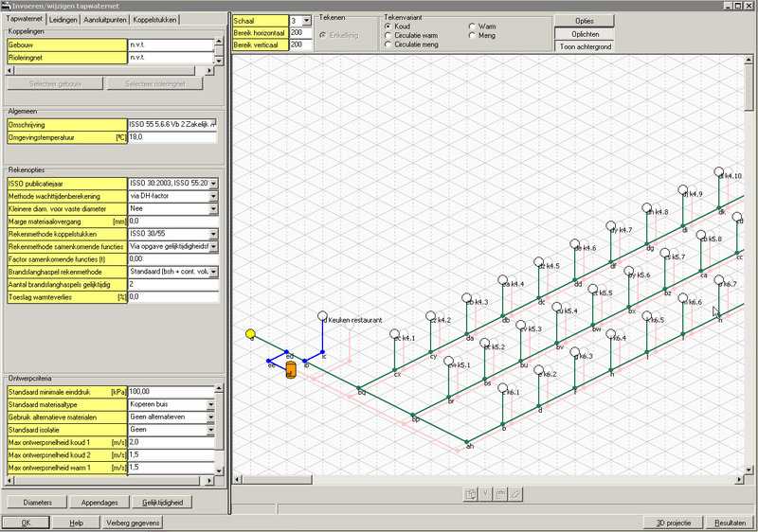The width and height of the screenshot is (758, 532).
Task: Click the Keuken restaurant tap point circle
Action: click(322, 316)
